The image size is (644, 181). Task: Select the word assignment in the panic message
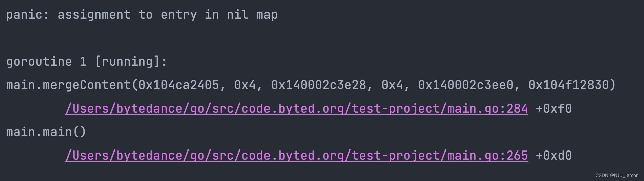click(x=94, y=15)
